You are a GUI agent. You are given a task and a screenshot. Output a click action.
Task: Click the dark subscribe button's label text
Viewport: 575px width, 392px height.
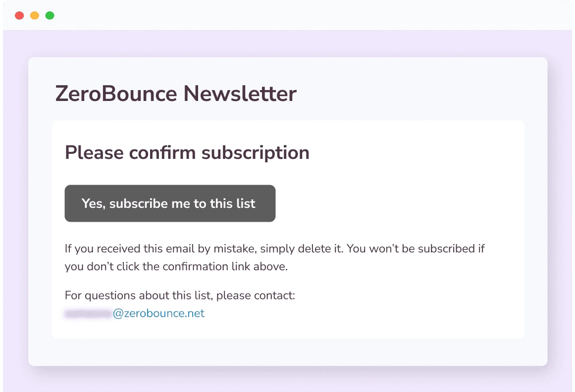click(x=170, y=203)
